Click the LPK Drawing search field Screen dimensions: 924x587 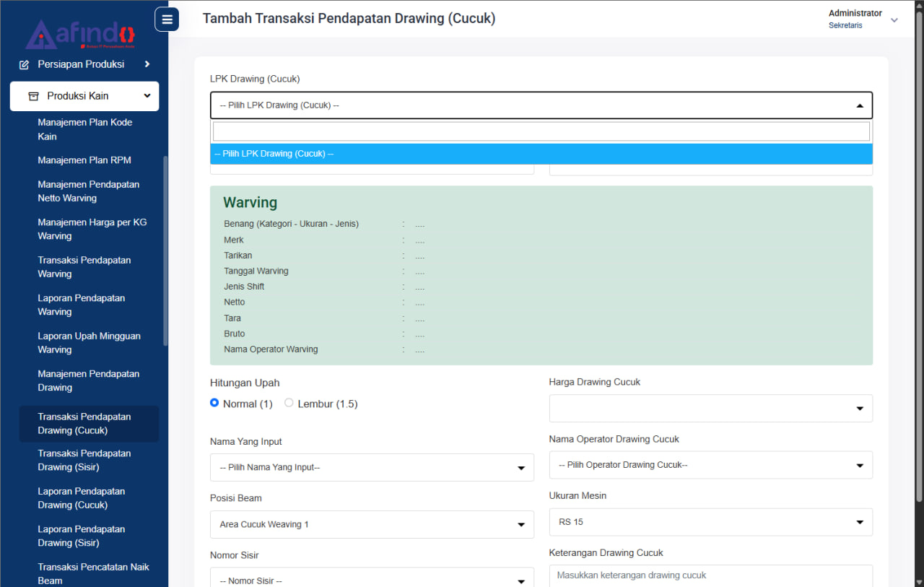(x=541, y=131)
